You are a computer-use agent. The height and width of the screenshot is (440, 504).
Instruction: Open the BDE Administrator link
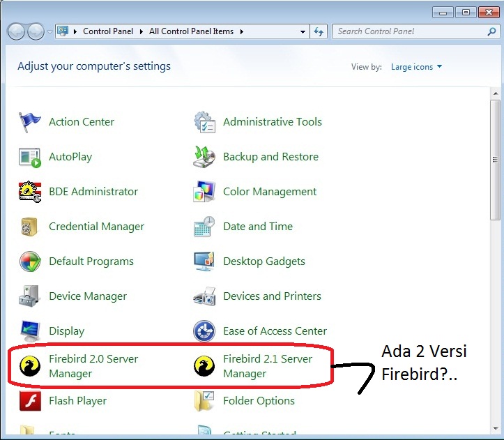[x=93, y=192]
